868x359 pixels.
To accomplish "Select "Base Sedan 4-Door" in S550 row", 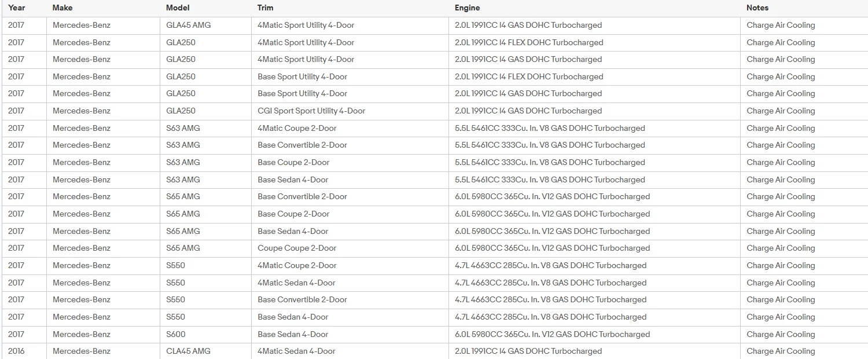I will (x=293, y=317).
